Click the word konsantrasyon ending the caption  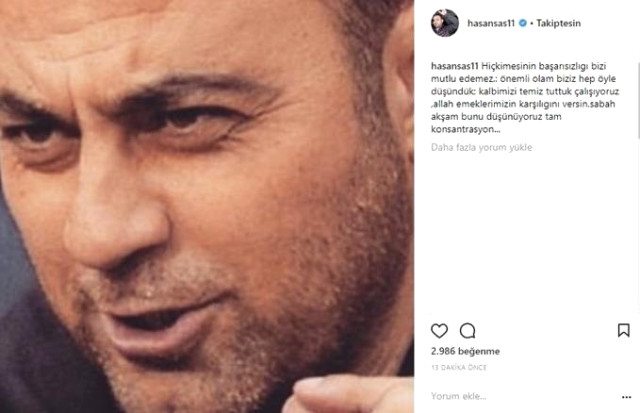pos(465,129)
